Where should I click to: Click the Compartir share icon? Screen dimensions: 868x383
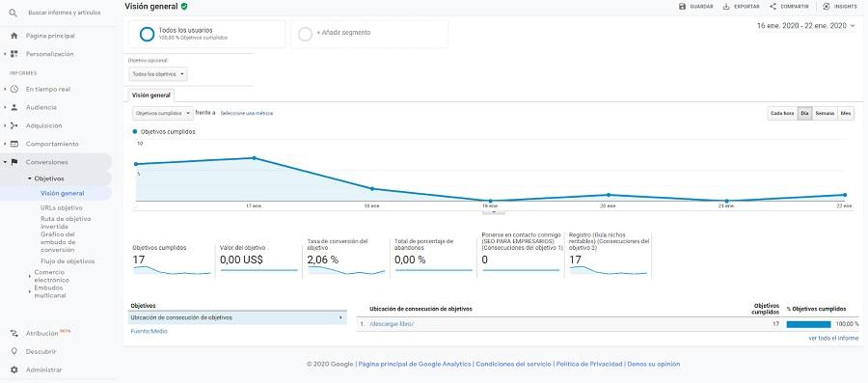(x=773, y=7)
